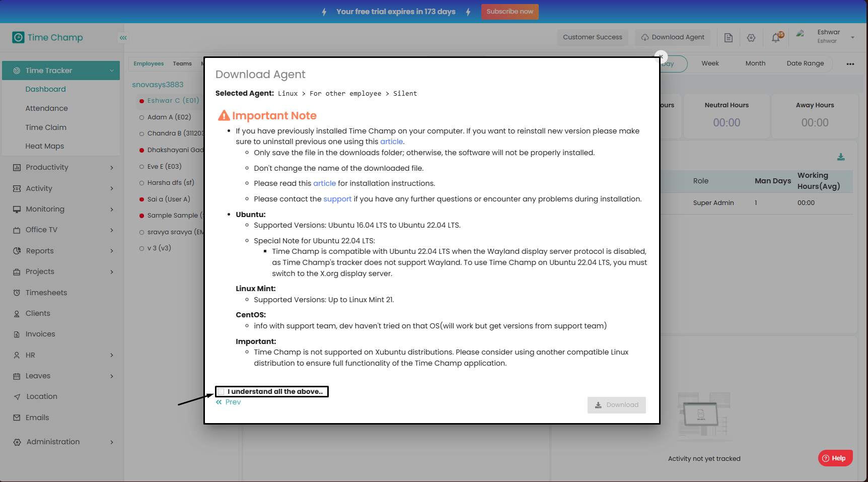Expand the Productivity menu chevron
This screenshot has width=868, height=482.
coord(112,168)
